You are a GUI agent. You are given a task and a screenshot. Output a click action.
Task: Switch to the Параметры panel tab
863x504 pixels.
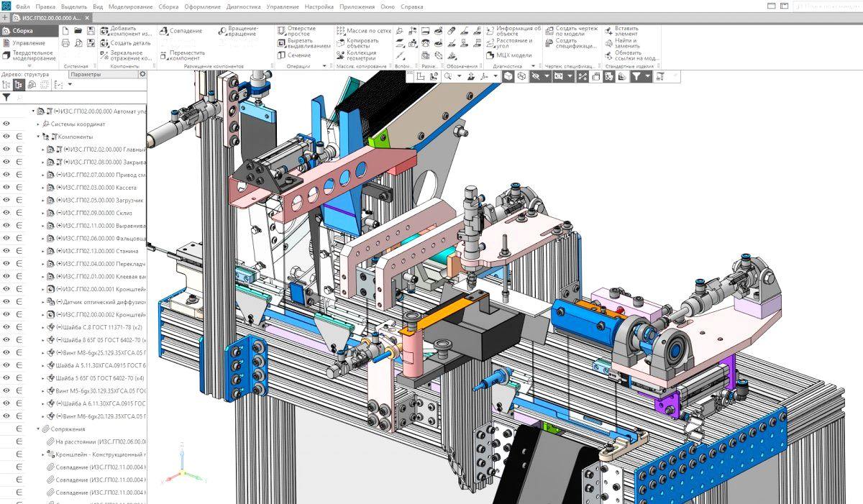tap(86, 74)
